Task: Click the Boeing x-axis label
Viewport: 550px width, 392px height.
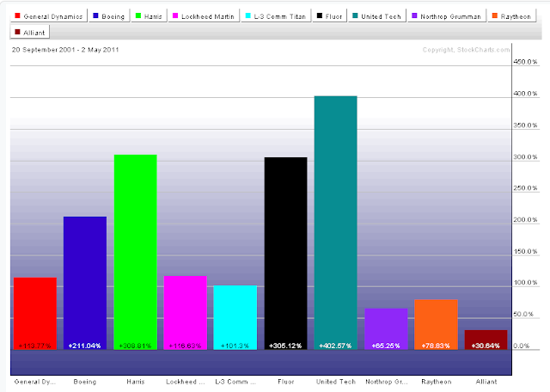Action: pyautogui.click(x=85, y=382)
